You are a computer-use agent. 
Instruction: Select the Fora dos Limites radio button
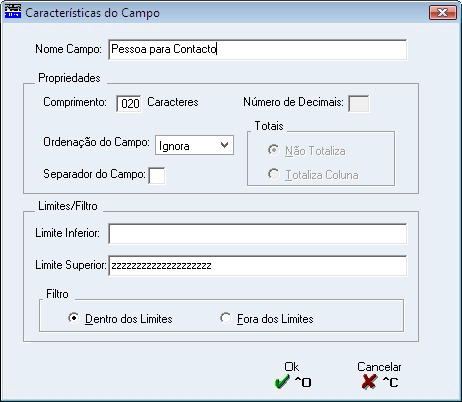point(226,318)
